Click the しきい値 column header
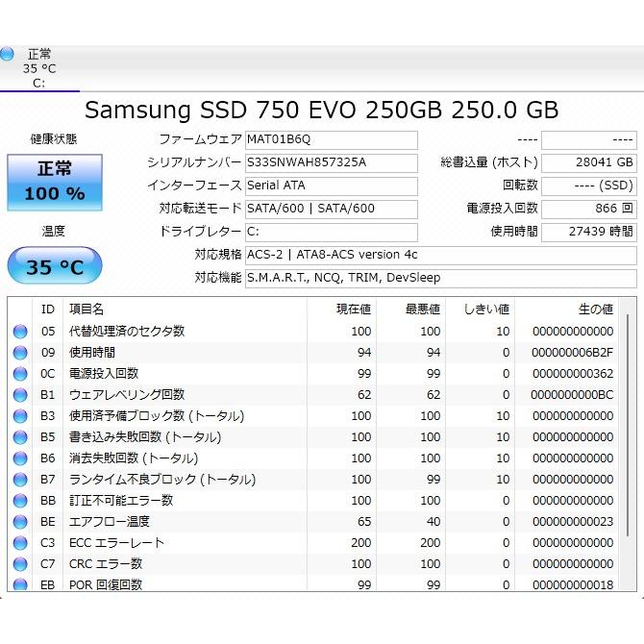This screenshot has width=644, height=644. (x=481, y=309)
